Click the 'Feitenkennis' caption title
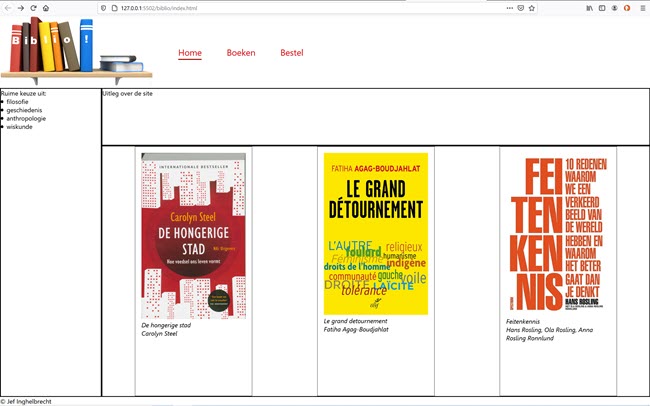650x406 pixels. 523,321
